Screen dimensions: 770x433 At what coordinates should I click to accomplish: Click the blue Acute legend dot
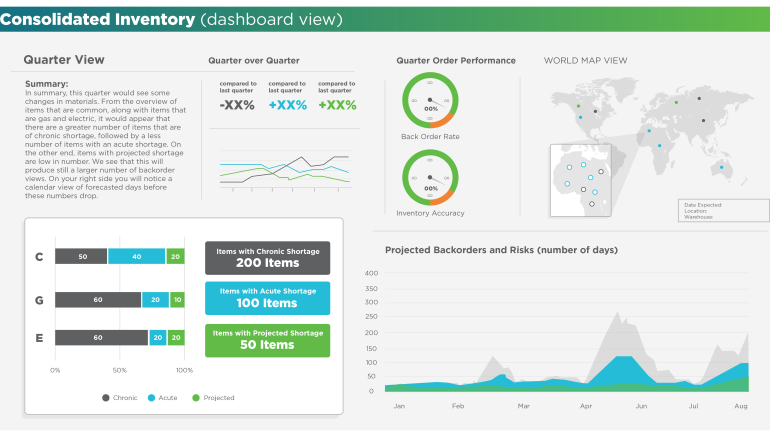pos(151,398)
